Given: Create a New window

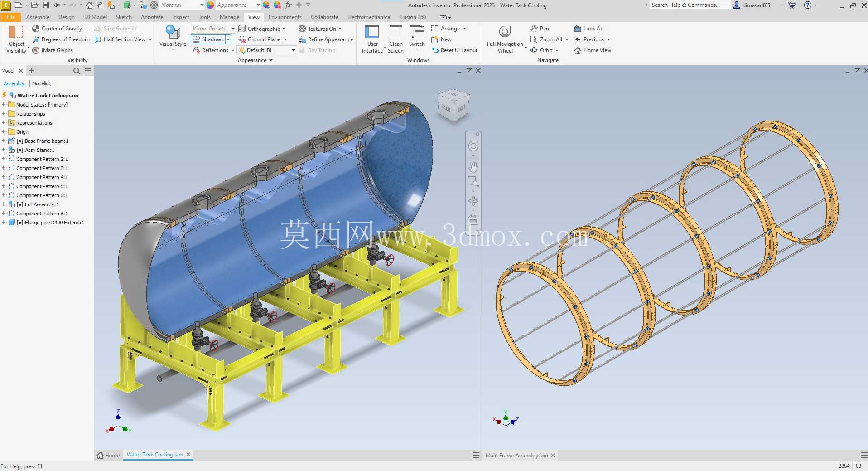Looking at the screenshot, I should (x=441, y=39).
